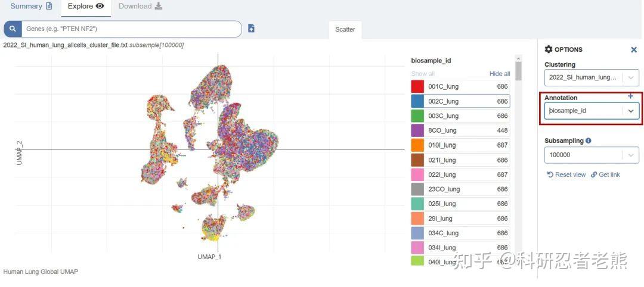Expand the Annotation biosample_id dropdown

630,111
